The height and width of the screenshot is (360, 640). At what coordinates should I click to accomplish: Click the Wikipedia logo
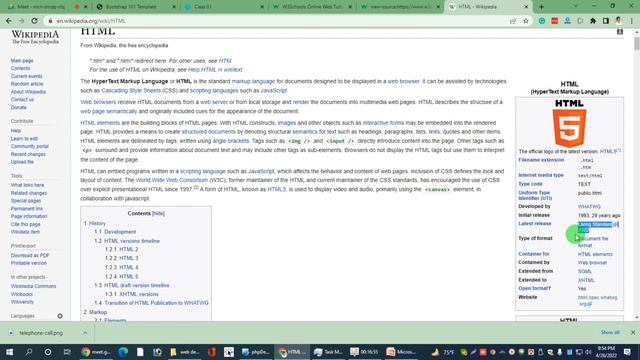tap(35, 37)
